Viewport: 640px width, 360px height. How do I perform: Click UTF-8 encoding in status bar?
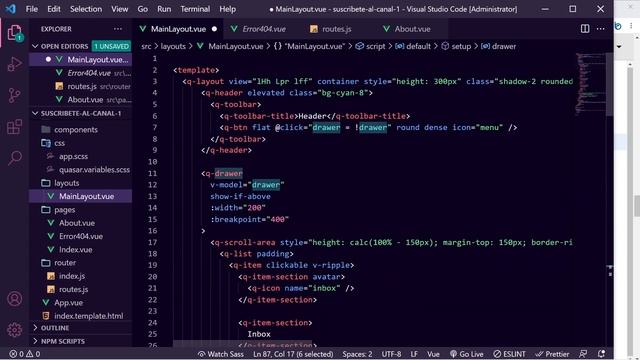391,354
